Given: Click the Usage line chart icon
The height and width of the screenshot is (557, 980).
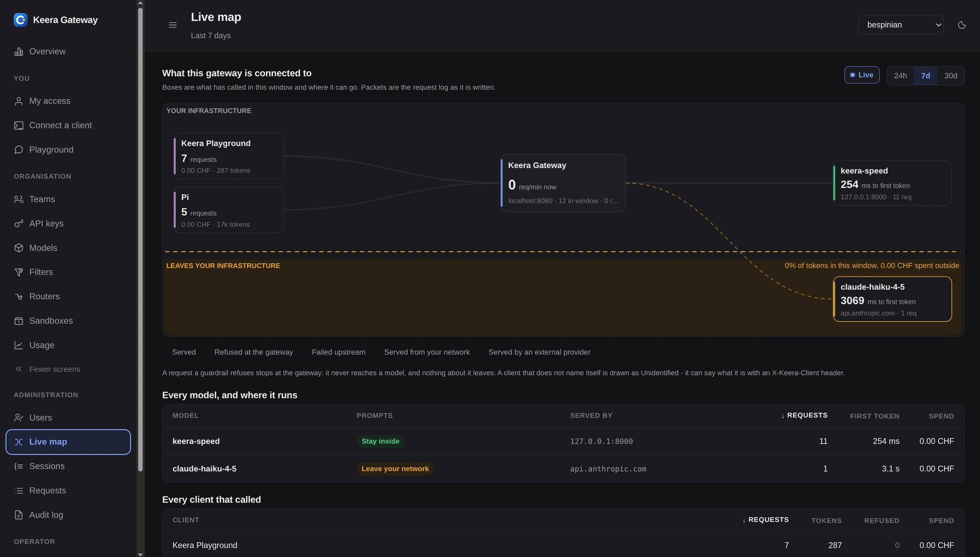Looking at the screenshot, I should click(19, 345).
